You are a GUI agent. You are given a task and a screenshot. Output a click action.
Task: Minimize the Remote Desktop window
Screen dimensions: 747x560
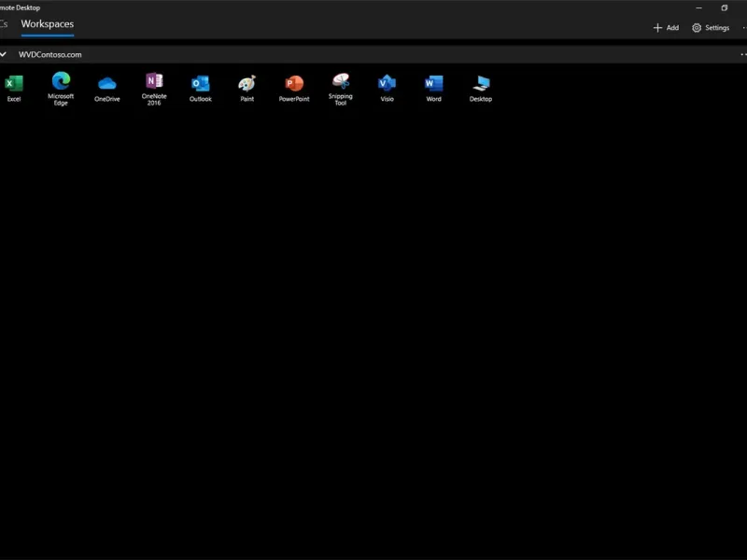698,7
